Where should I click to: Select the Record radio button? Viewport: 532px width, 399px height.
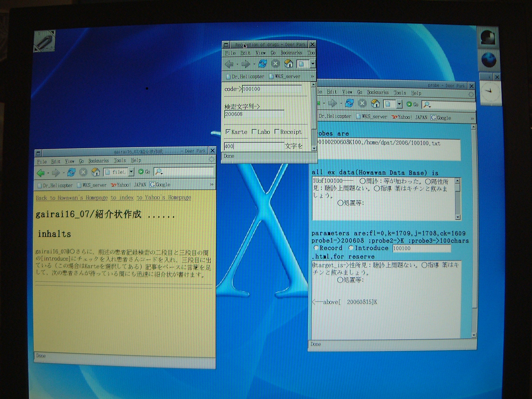pyautogui.click(x=316, y=248)
